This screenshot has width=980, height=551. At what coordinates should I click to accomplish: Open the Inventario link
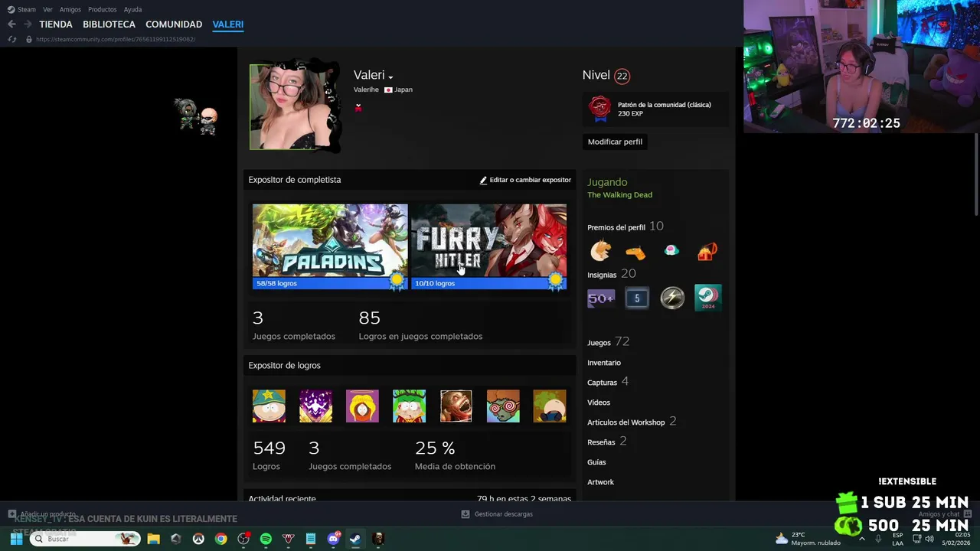point(604,363)
